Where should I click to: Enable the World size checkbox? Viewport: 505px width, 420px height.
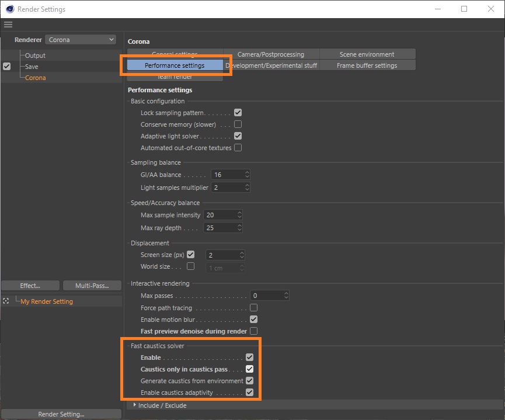191,266
